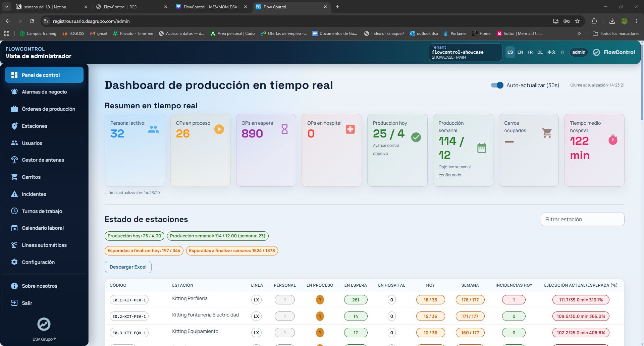The image size is (644, 346).
Task: Click the Descargar Excel button
Action: [128, 267]
